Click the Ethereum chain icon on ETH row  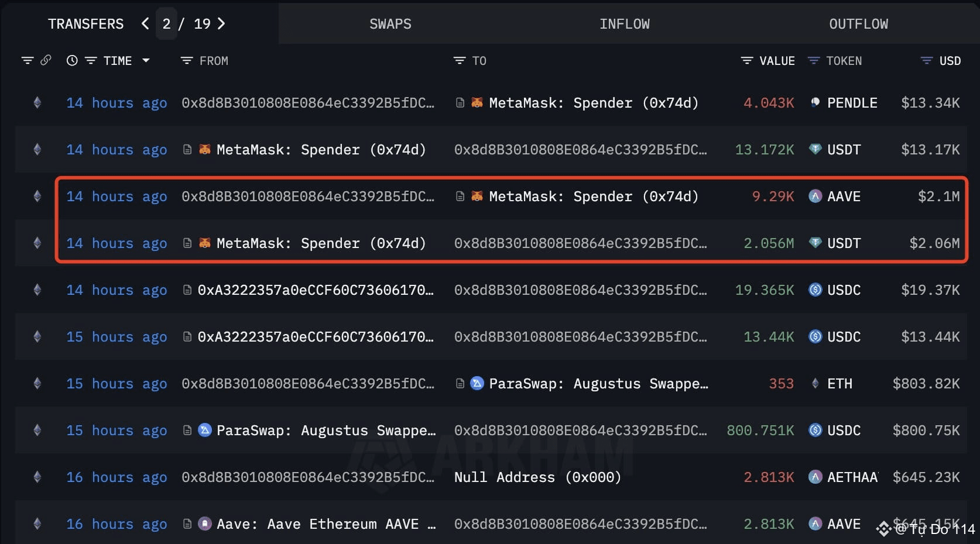point(37,384)
